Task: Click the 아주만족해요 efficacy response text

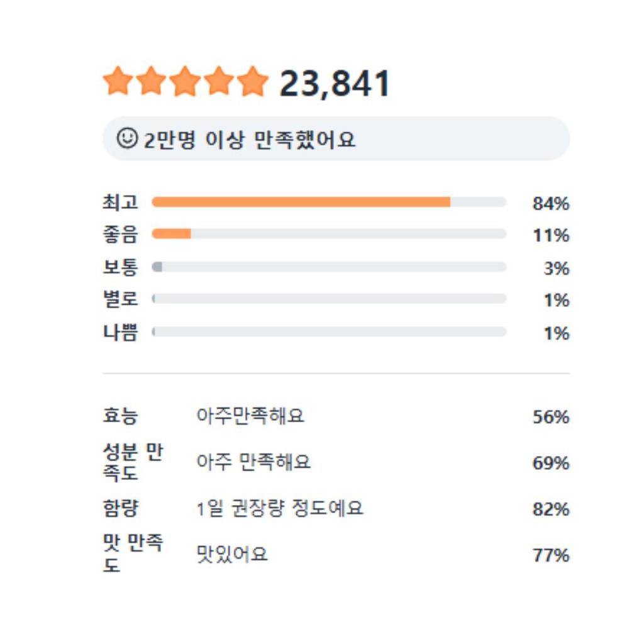Action: pos(250,416)
